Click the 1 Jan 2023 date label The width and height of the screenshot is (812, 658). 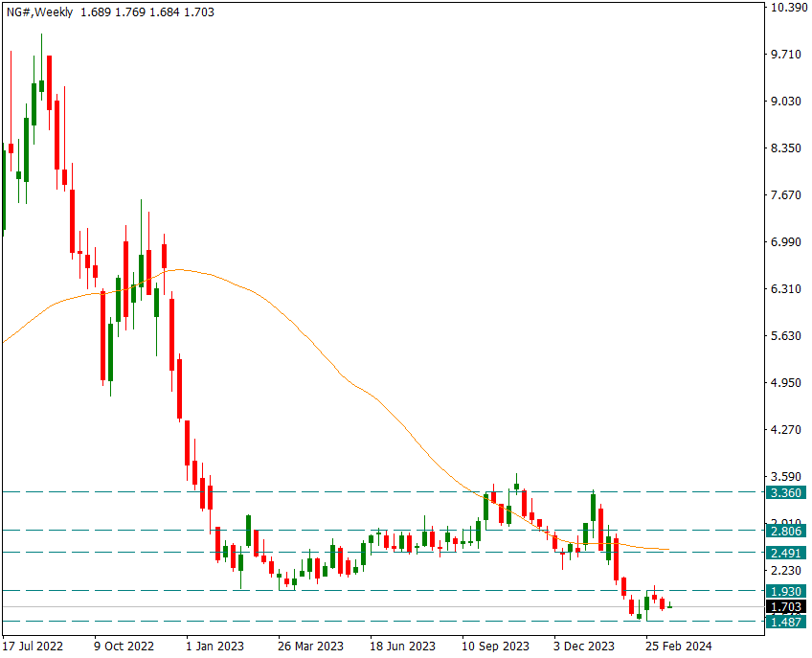point(214,647)
